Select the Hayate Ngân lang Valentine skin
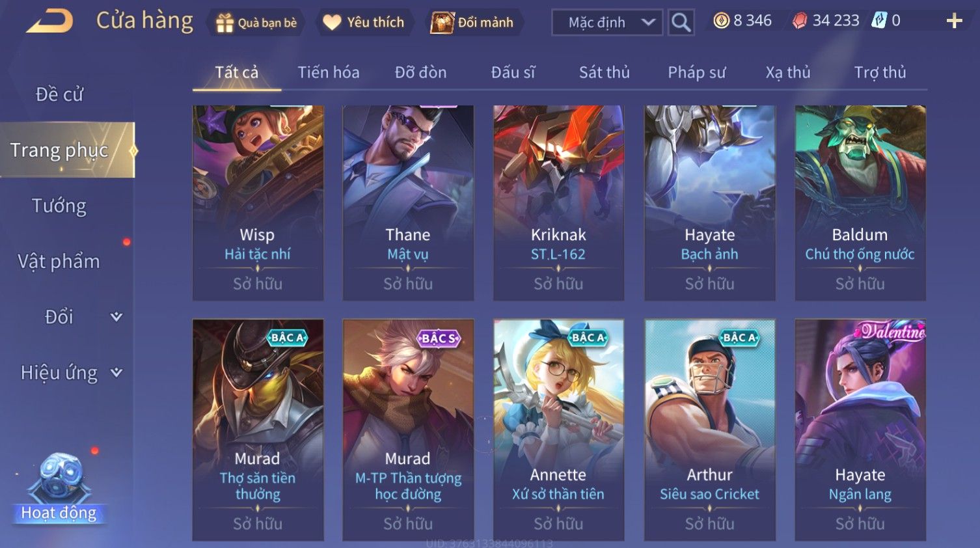The width and height of the screenshot is (980, 548). pyautogui.click(x=860, y=430)
